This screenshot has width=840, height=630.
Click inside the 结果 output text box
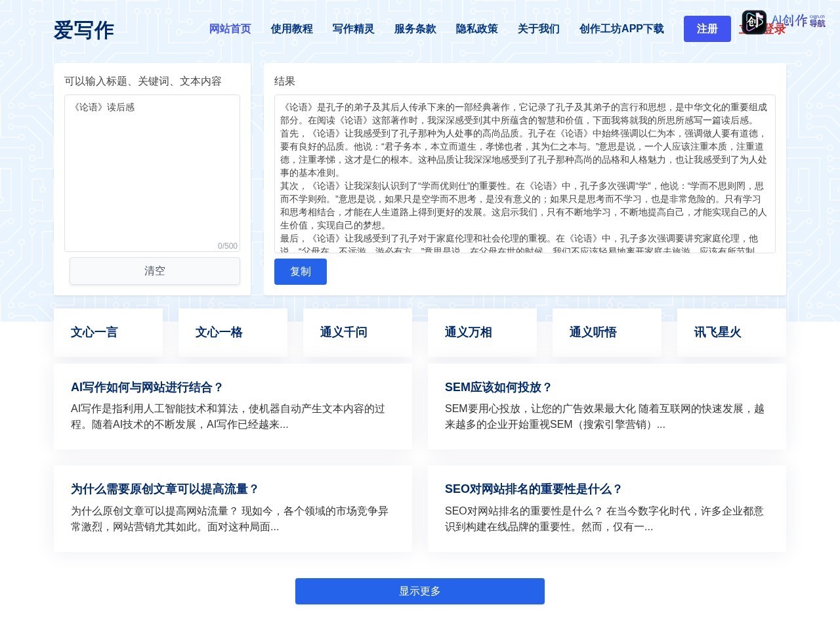525,174
